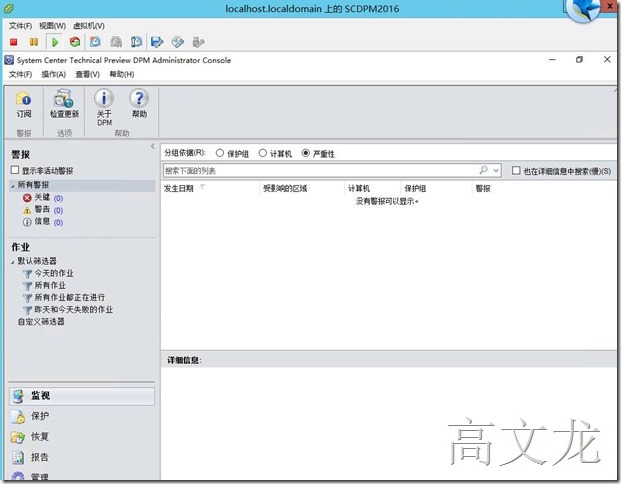Screen dimensions: 621x484
Task: Open the 今天的作业 filter
Action: [48, 273]
